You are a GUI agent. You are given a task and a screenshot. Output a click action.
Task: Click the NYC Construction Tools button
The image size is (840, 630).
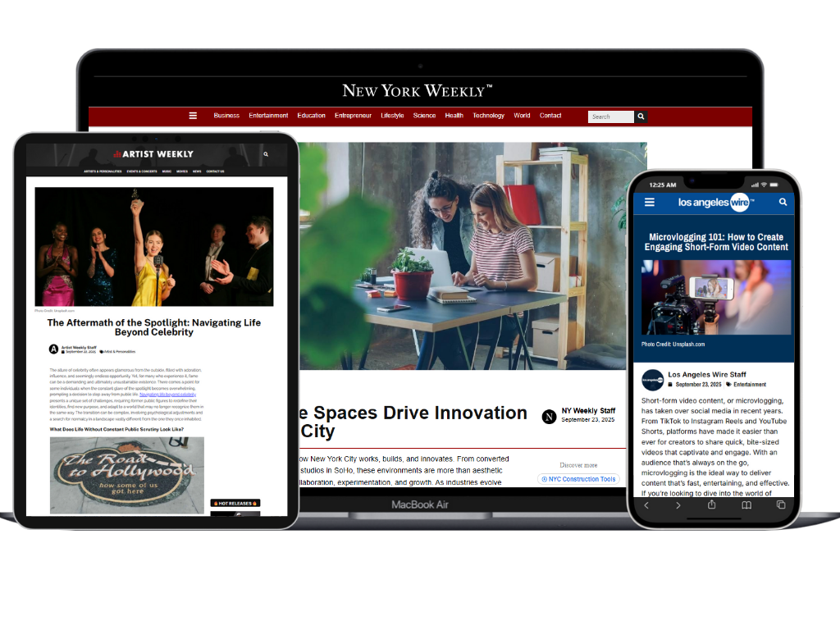[x=578, y=479]
